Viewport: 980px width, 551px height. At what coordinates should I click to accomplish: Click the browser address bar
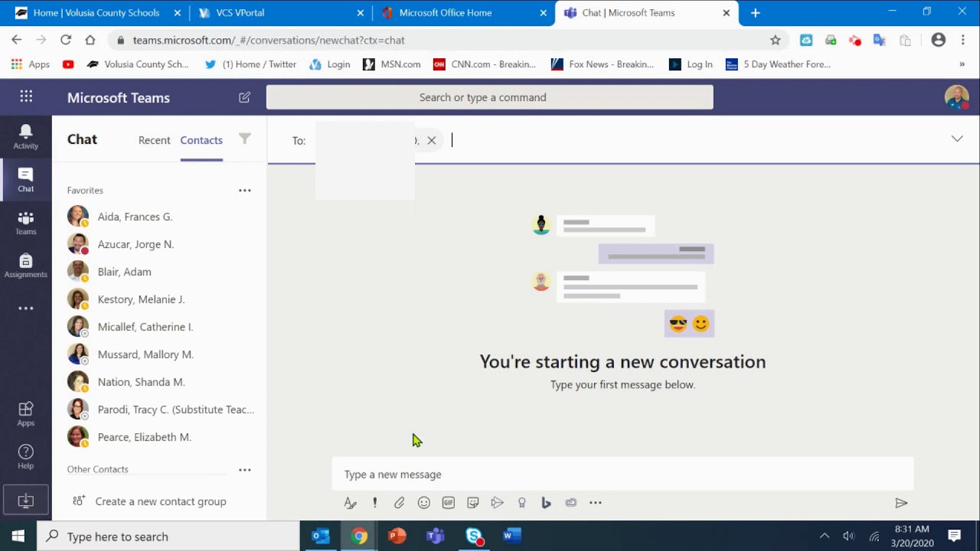point(448,40)
